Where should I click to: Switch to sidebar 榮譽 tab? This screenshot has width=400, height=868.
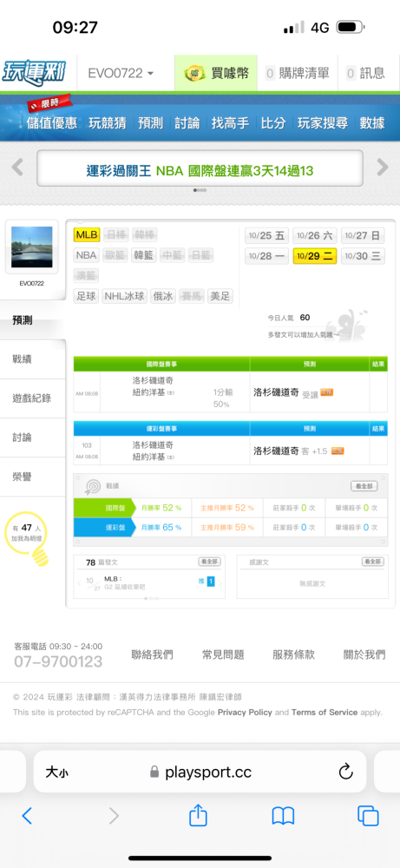point(33,477)
